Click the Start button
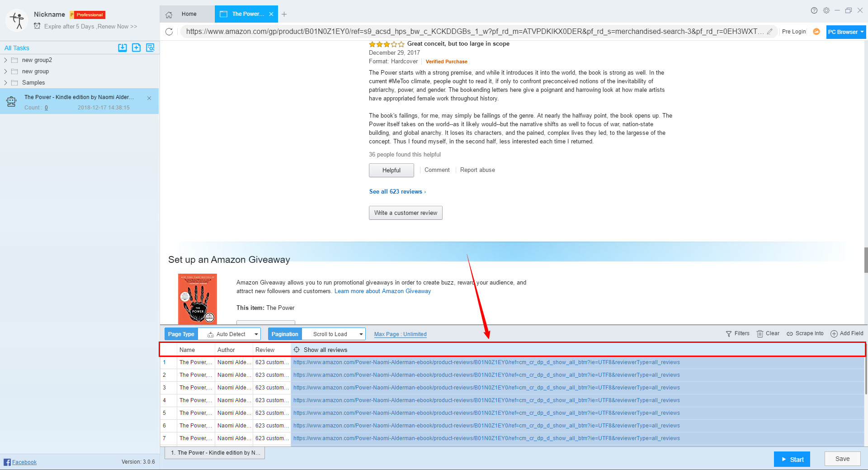 click(792, 459)
